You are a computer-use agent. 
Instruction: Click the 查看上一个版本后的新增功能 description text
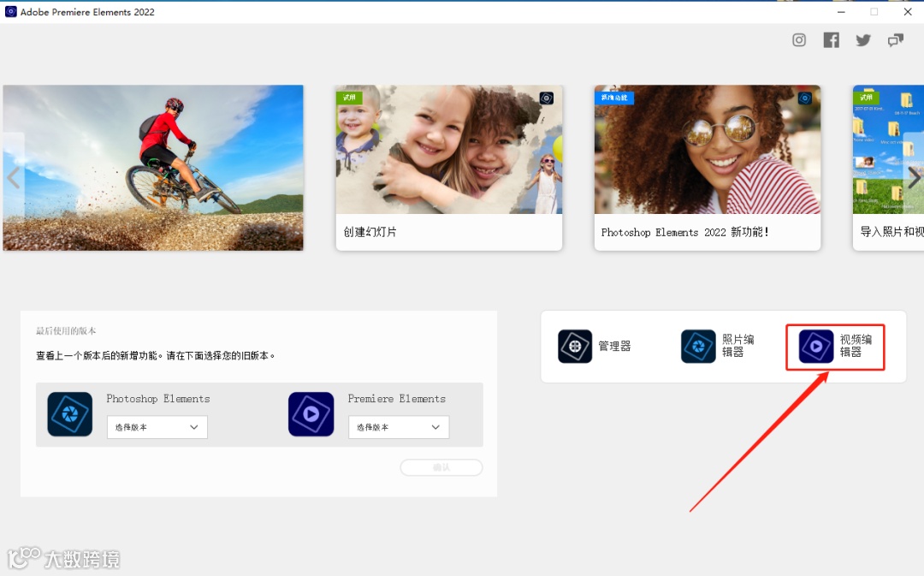(x=156, y=355)
